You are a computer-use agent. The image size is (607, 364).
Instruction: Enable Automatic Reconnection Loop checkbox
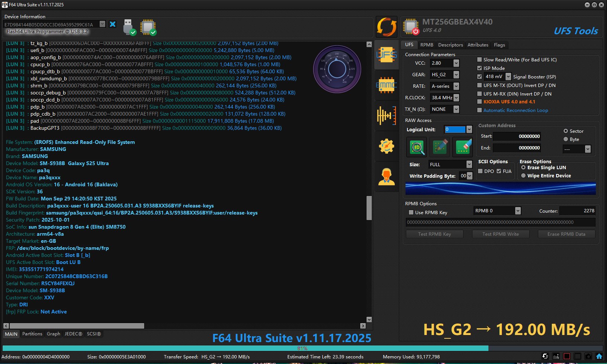[480, 110]
